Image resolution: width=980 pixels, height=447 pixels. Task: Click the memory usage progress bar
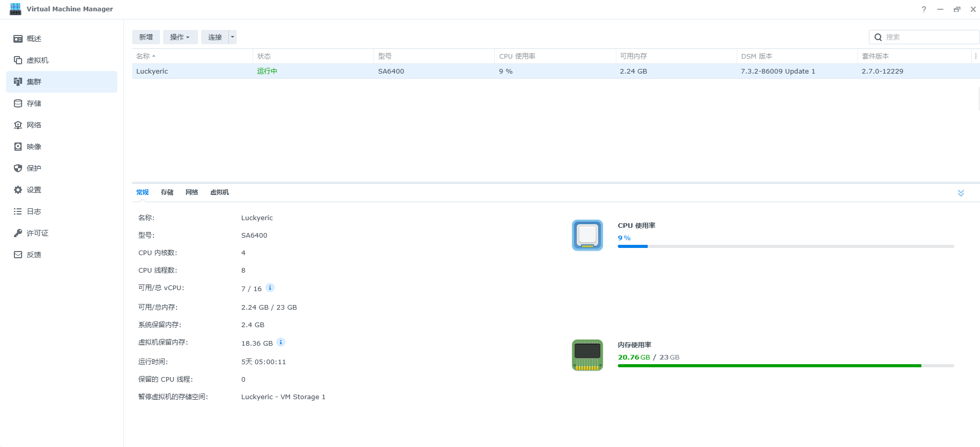786,366
